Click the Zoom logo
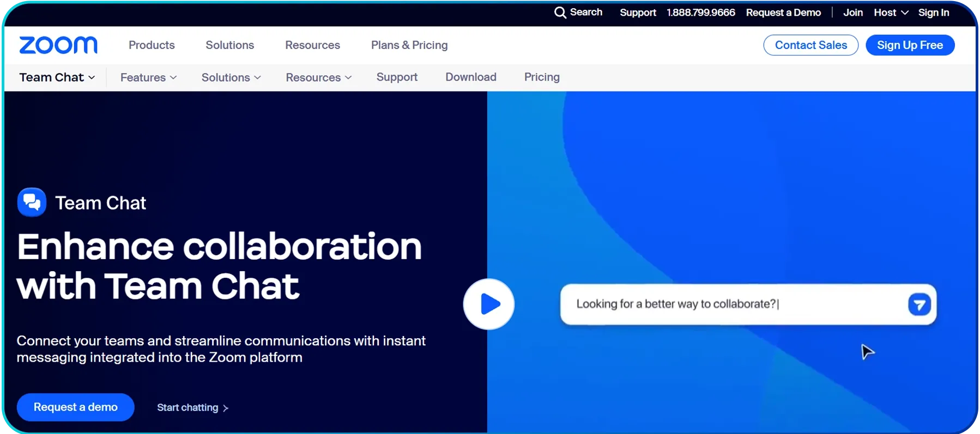The height and width of the screenshot is (434, 980). pos(58,45)
